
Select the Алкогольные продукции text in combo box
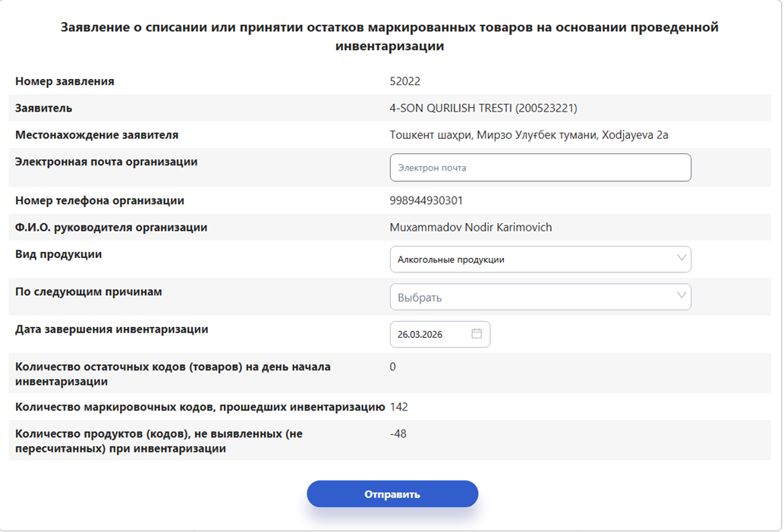(x=451, y=260)
